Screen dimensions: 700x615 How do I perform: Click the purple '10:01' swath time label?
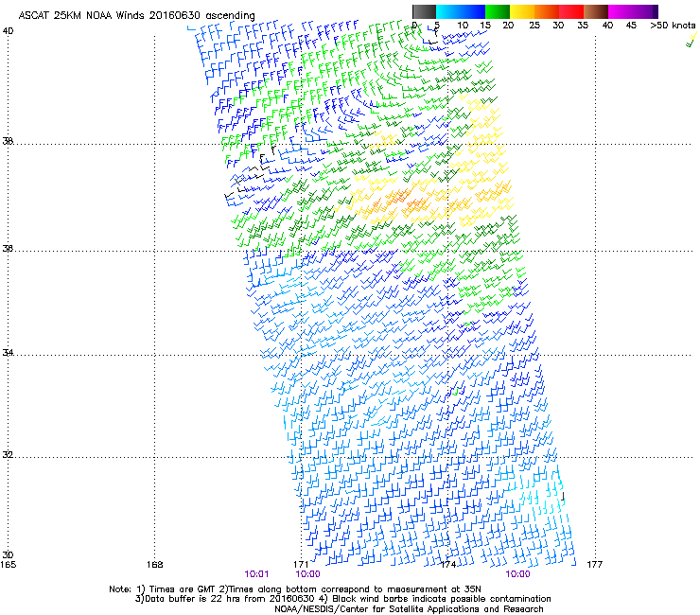tap(256, 574)
